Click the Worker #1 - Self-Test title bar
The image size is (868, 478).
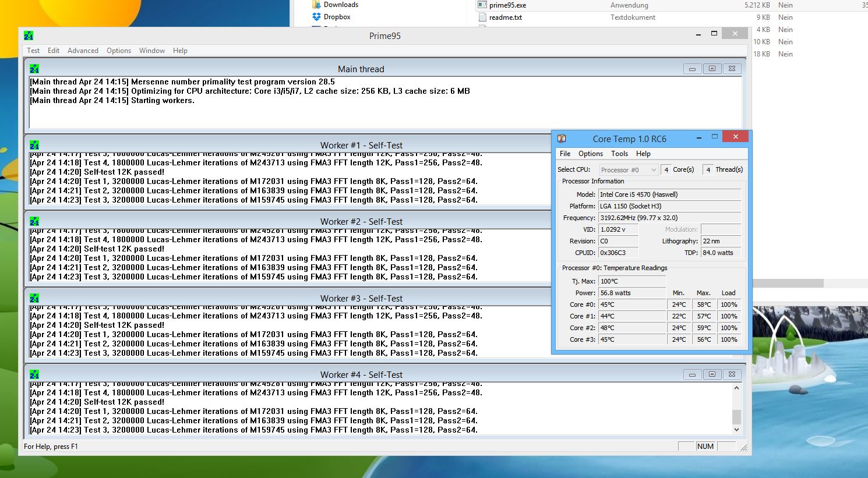click(x=361, y=145)
